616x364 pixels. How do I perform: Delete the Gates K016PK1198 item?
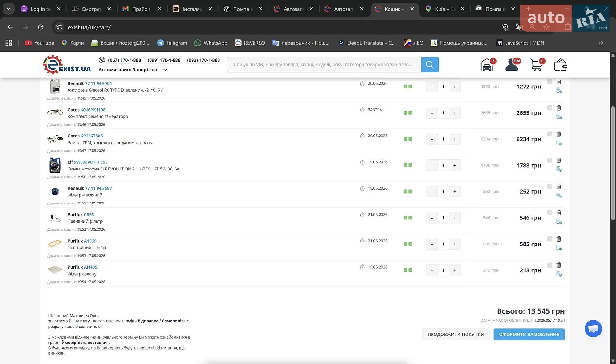click(x=559, y=108)
